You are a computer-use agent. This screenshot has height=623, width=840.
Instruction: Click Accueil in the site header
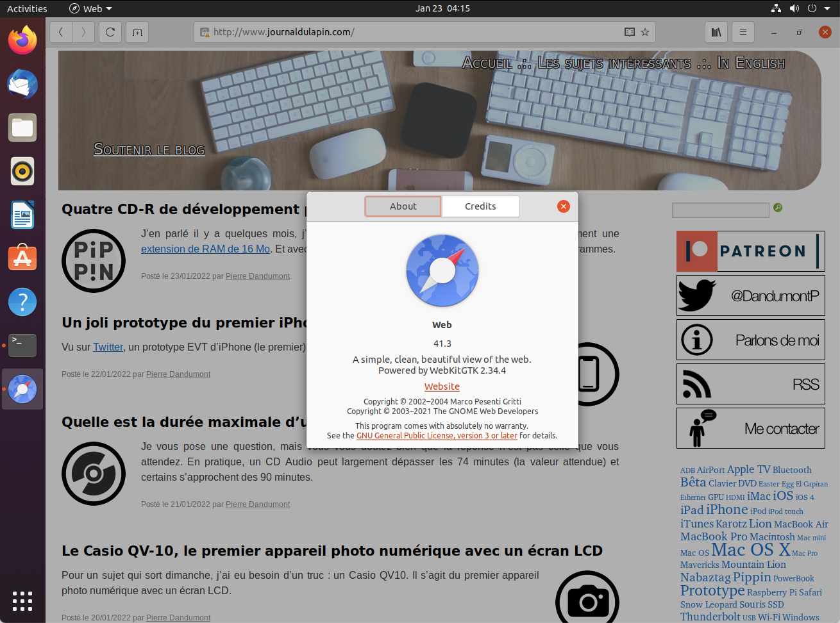point(487,63)
